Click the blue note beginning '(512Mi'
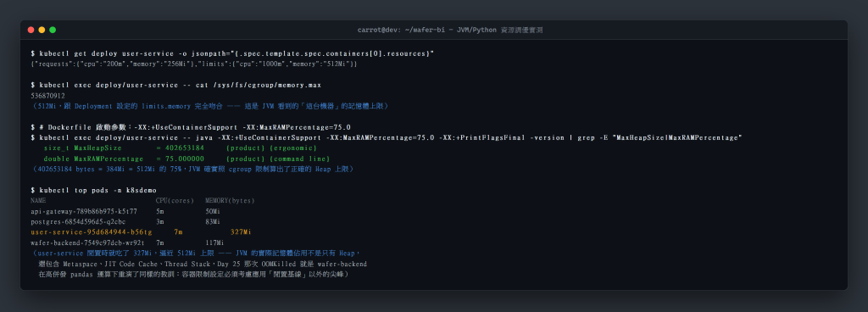 pyautogui.click(x=210, y=106)
